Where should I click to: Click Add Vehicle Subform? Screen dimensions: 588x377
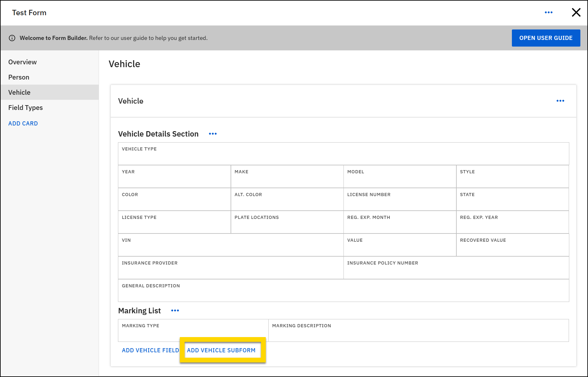coord(221,350)
